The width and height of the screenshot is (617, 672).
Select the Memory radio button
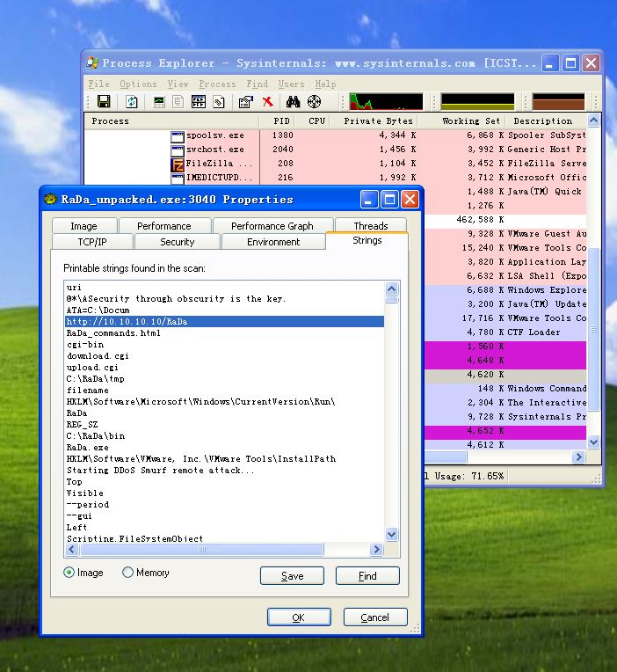tap(127, 572)
